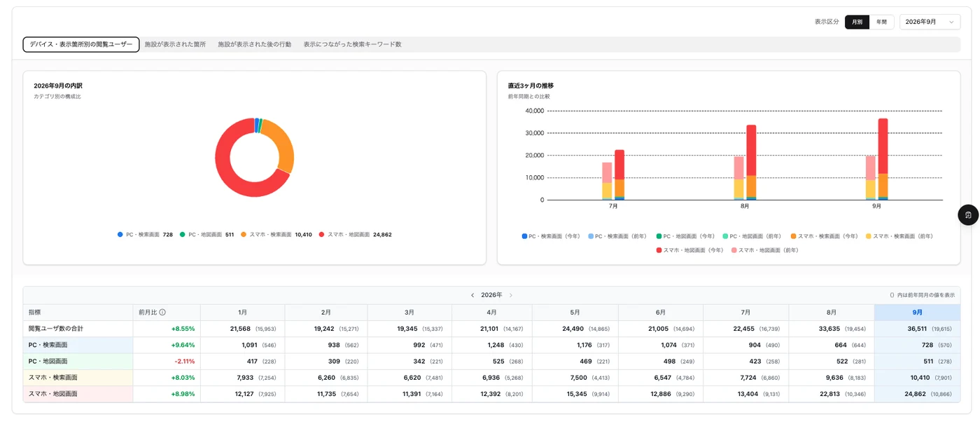Click the tall red 9月 bar
This screenshot has height=424, width=980.
(883, 145)
